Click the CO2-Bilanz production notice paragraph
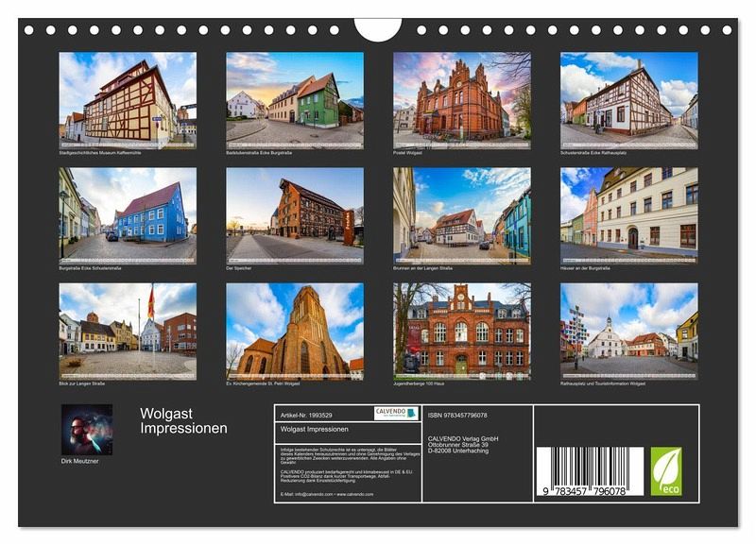756x545 pixels. (347, 476)
